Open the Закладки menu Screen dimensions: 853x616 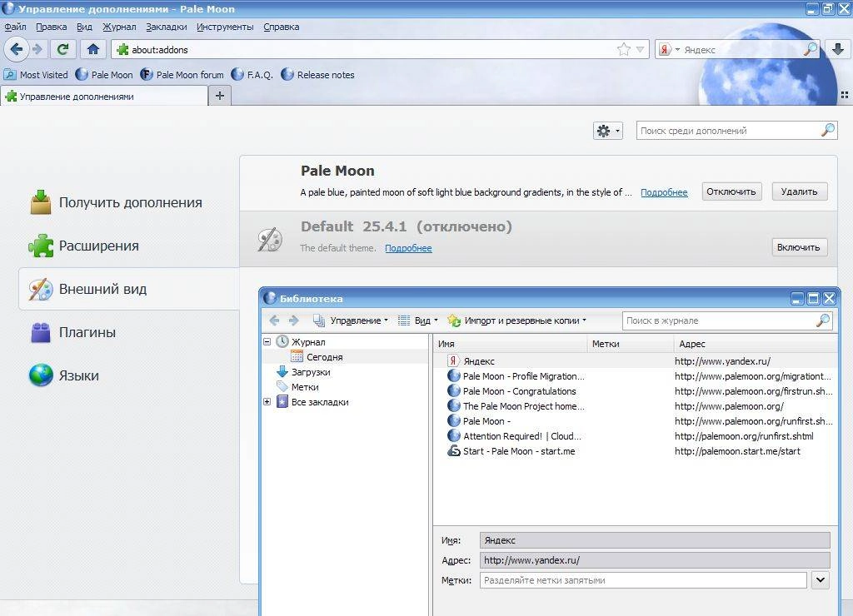[167, 27]
